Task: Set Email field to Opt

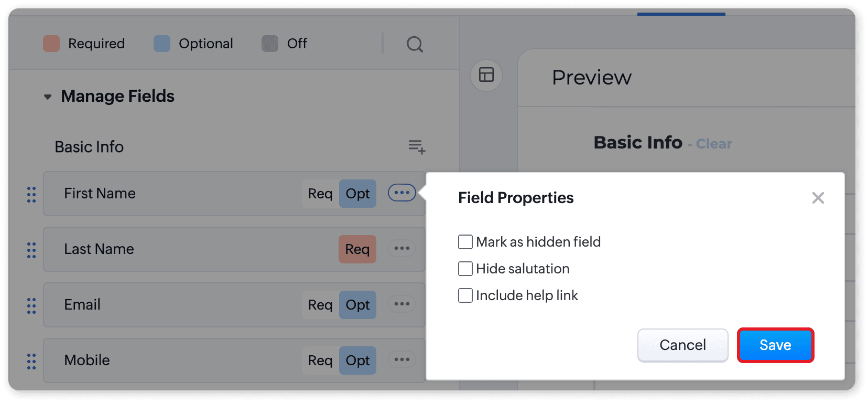Action: [x=357, y=305]
